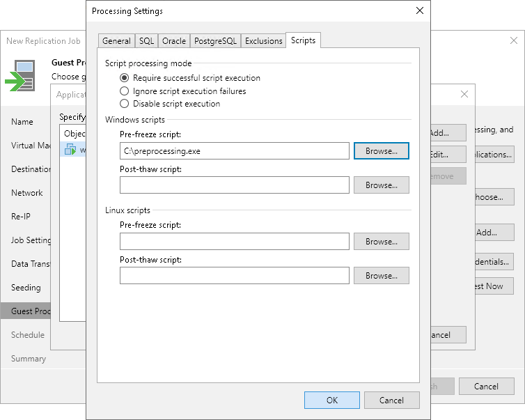Go to the Exclusions tab
The height and width of the screenshot is (420, 525).
(x=263, y=41)
